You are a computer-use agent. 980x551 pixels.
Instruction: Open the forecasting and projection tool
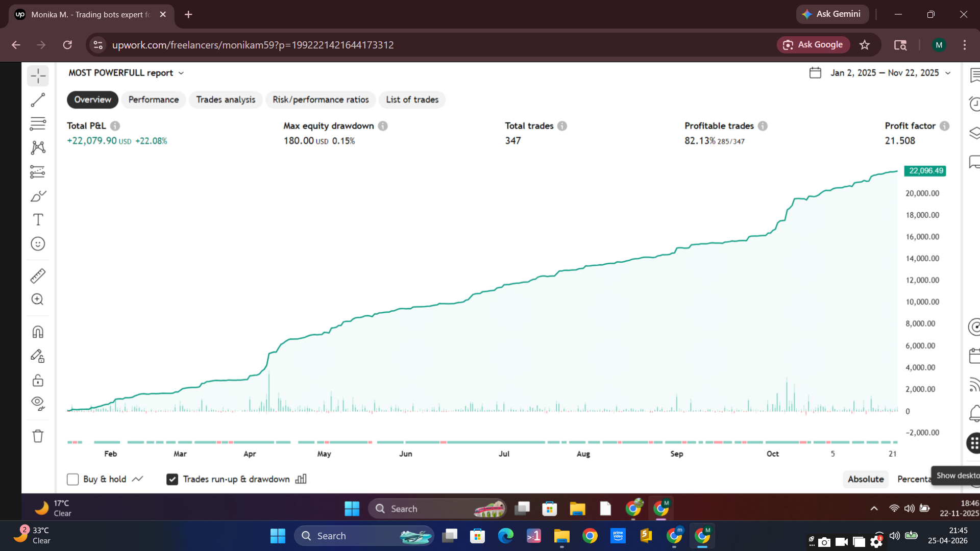click(38, 172)
